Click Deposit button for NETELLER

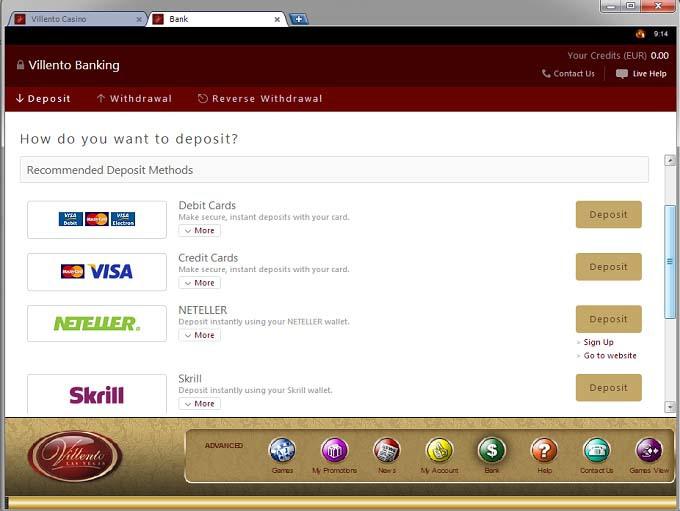[x=608, y=319]
